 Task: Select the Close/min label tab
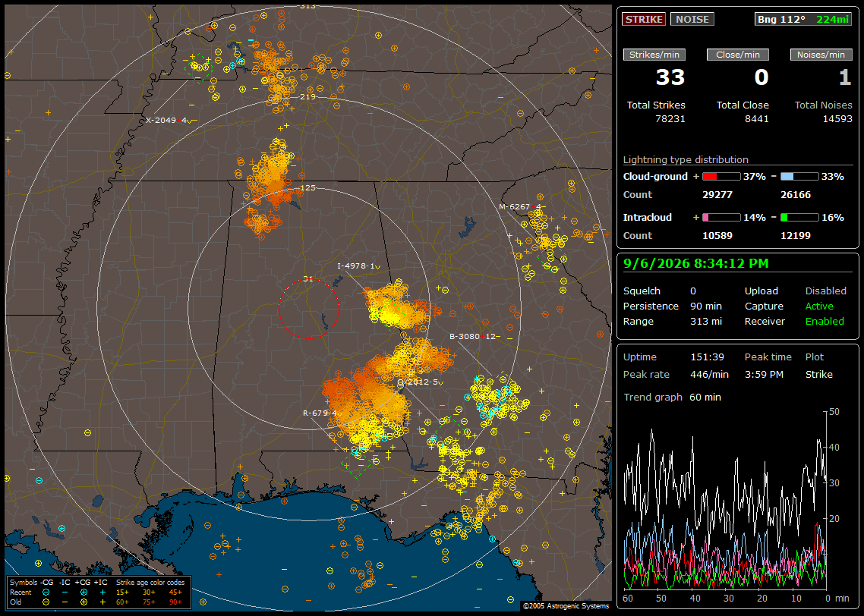click(738, 55)
